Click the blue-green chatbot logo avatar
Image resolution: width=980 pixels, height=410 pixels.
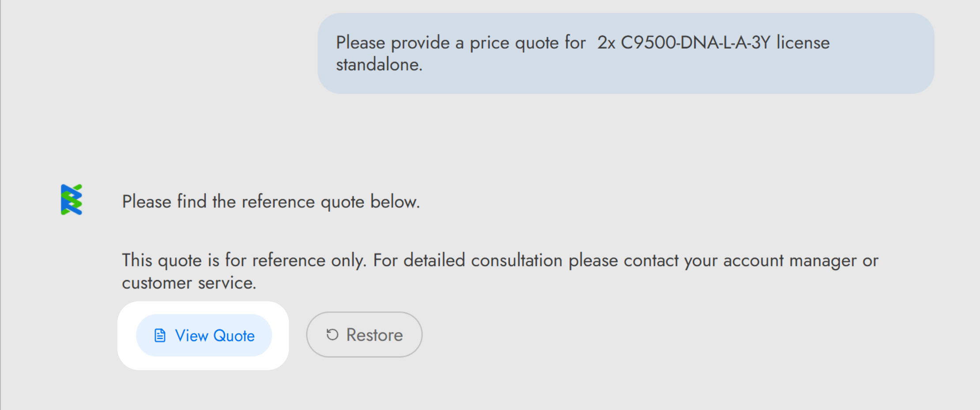(72, 200)
